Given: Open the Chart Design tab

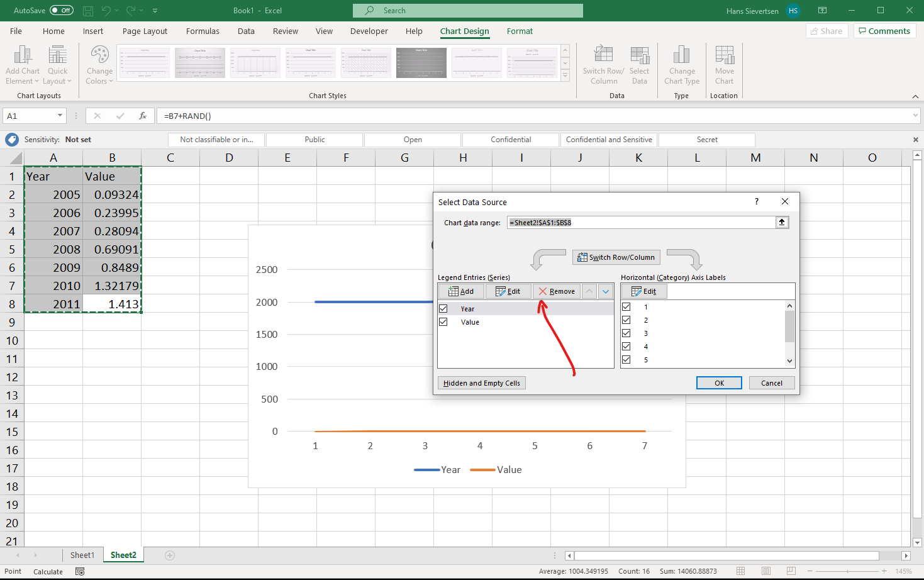Looking at the screenshot, I should click(x=464, y=31).
